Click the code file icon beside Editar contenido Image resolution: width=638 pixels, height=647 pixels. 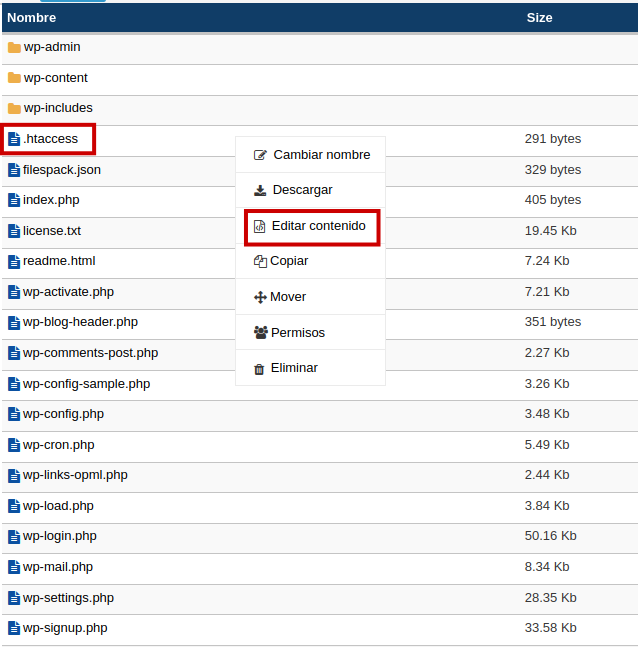click(260, 227)
